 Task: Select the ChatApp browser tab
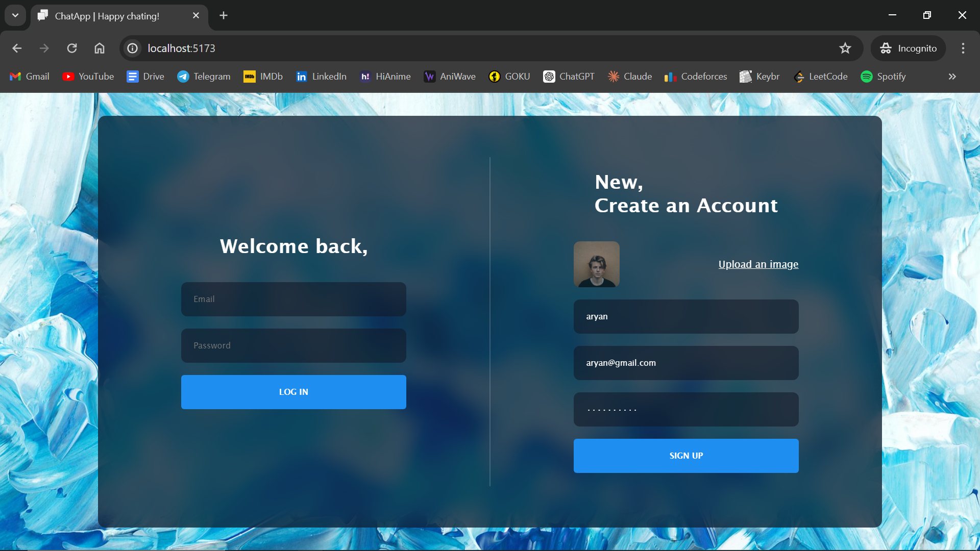pos(107,16)
